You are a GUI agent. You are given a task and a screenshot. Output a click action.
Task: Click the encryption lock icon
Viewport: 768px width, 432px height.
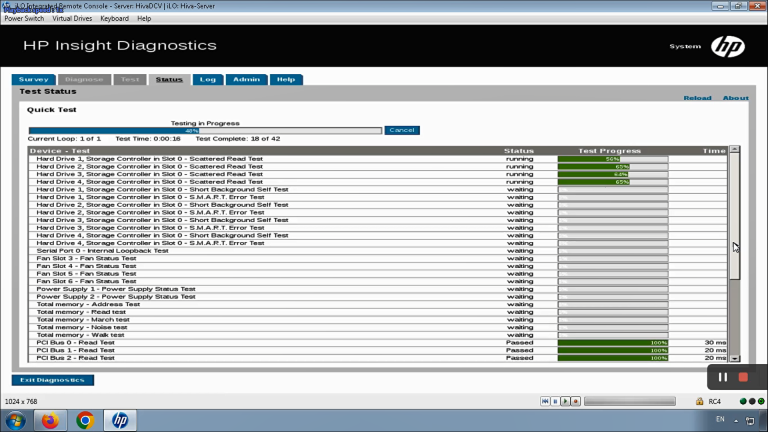699,401
